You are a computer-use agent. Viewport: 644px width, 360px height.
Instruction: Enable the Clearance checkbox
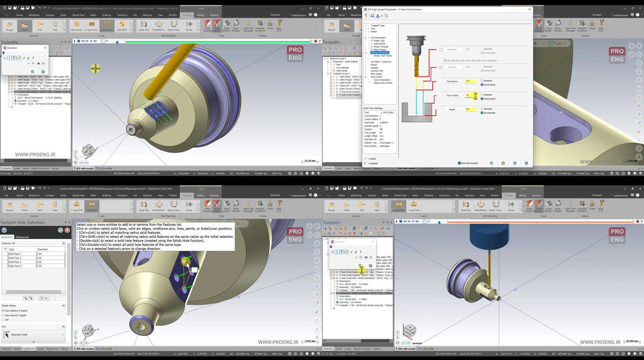click(x=441, y=49)
